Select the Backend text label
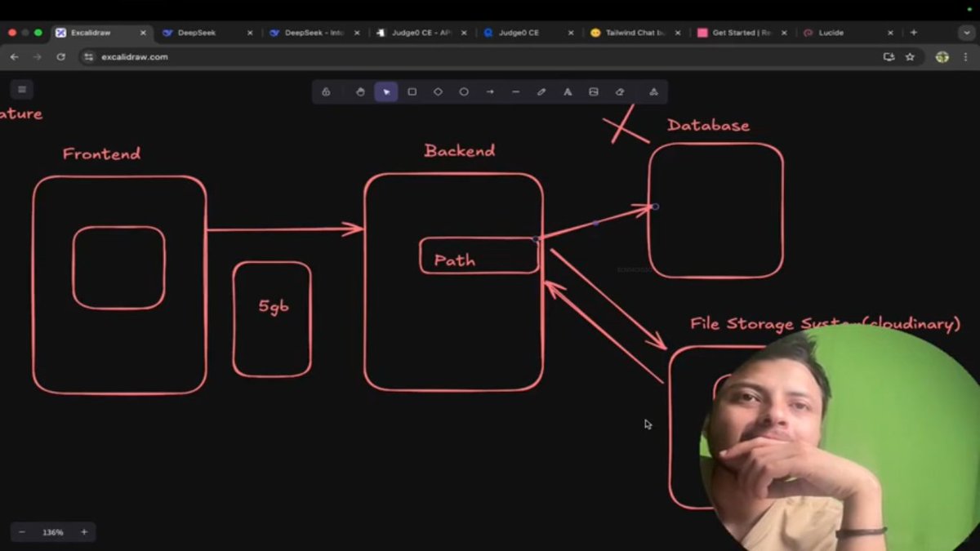The height and width of the screenshot is (551, 980). point(459,151)
